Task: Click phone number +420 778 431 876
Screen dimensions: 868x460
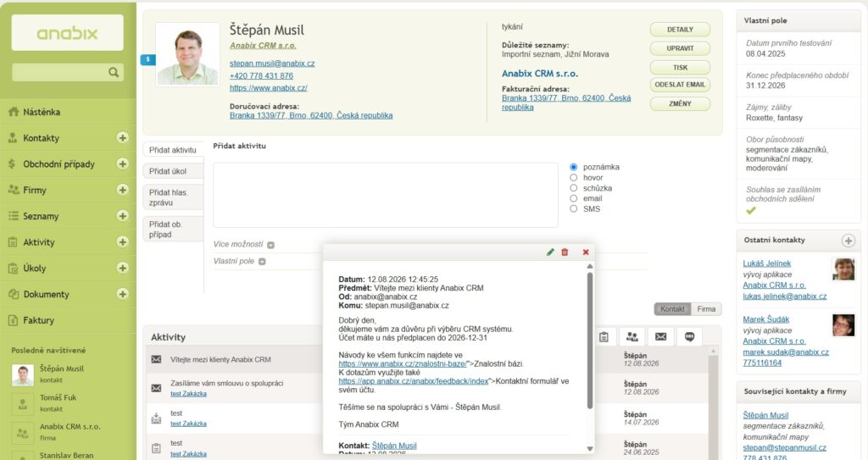Action: [x=261, y=76]
